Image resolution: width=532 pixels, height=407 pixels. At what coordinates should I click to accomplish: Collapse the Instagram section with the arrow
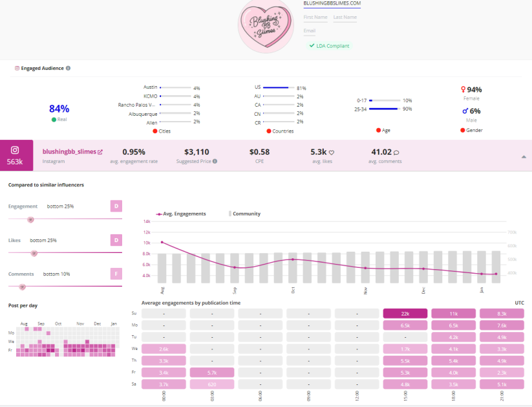523,157
